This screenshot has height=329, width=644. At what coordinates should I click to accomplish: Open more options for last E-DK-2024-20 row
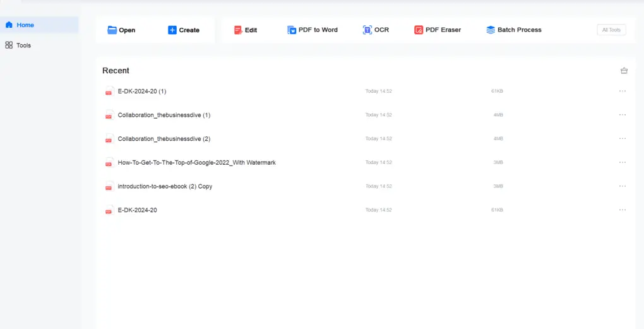623,210
